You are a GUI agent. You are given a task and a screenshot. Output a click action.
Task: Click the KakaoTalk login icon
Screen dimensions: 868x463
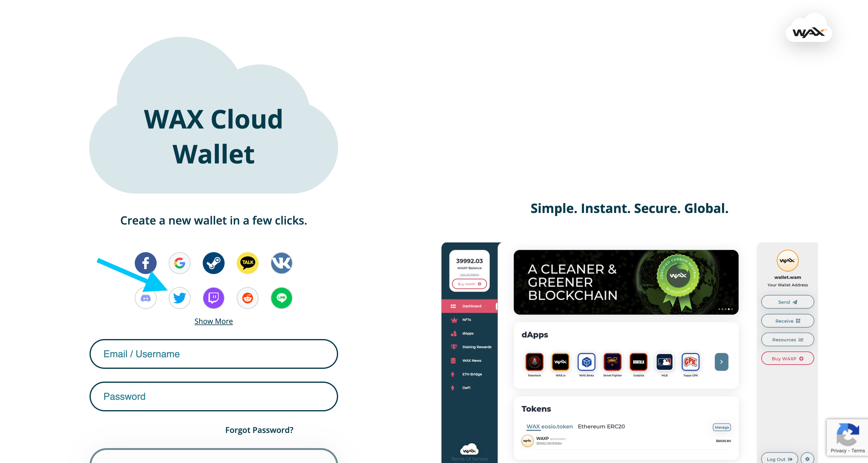point(247,263)
